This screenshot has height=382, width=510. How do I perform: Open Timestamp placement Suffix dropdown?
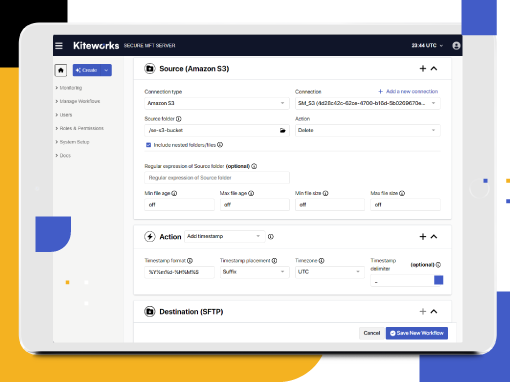[x=255, y=272]
